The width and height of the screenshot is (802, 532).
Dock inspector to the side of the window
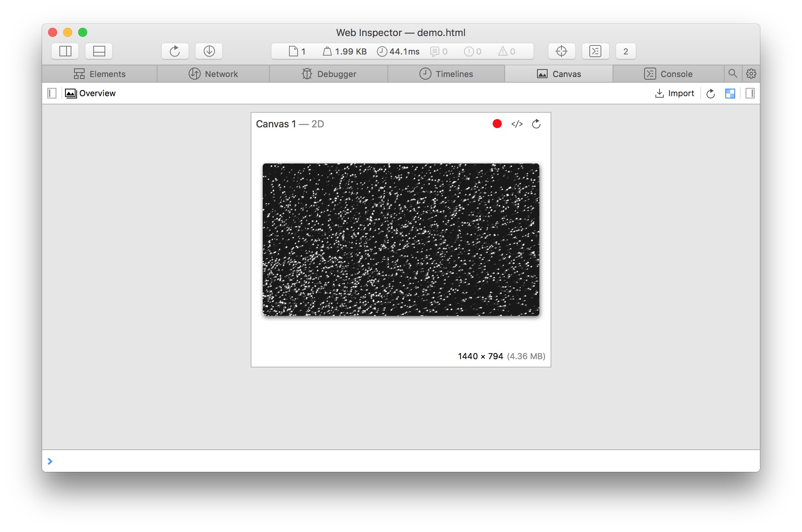[x=65, y=51]
